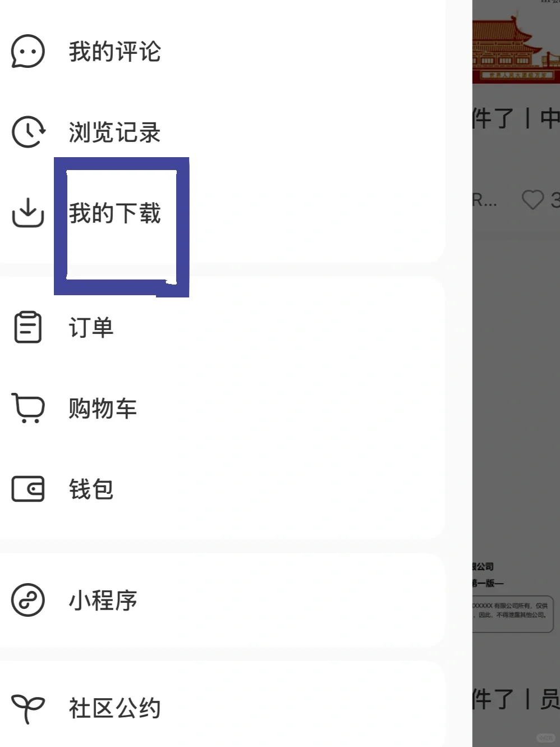Tap the speech bubble comments icon
560x747 pixels.
pos(27,52)
